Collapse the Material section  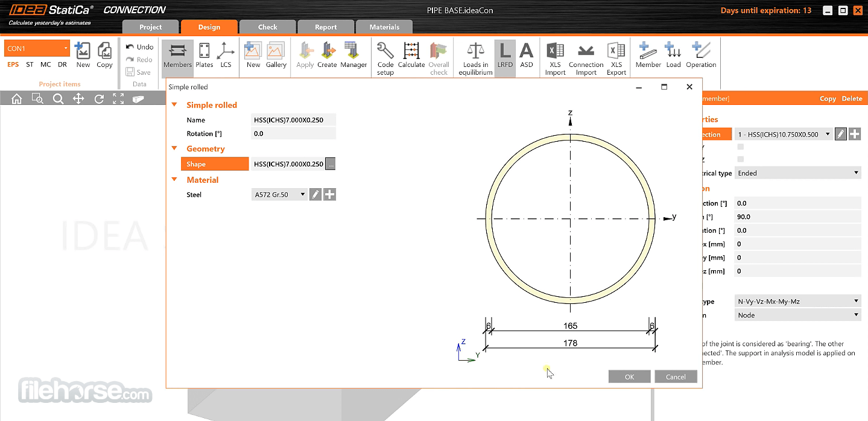click(174, 180)
